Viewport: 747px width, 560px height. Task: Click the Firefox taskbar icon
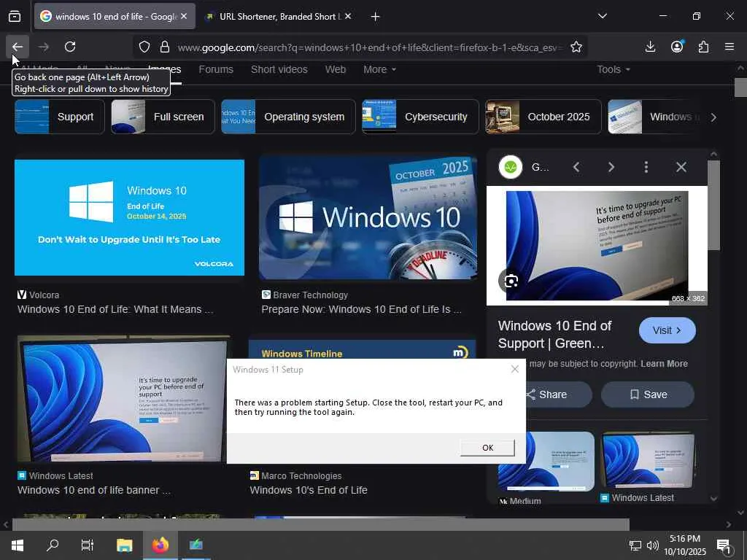[x=160, y=545]
